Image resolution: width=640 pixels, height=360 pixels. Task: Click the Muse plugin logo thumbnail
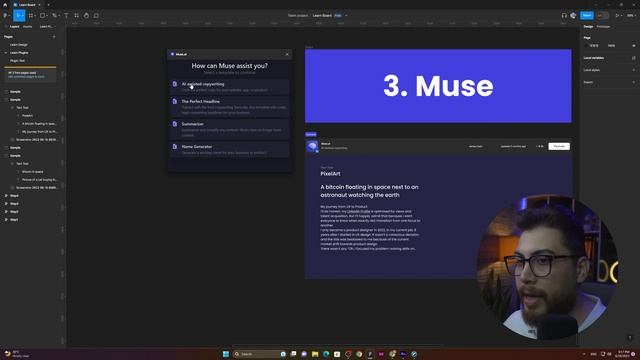(312, 146)
